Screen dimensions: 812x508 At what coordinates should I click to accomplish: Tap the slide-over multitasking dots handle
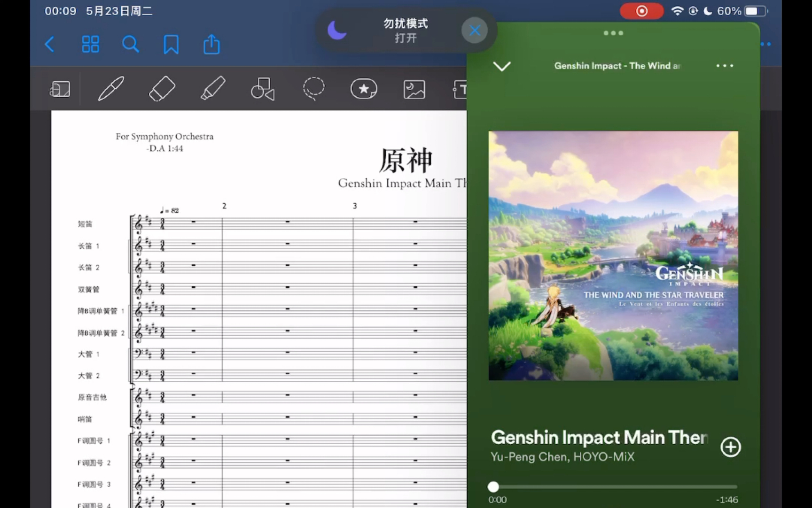613,33
